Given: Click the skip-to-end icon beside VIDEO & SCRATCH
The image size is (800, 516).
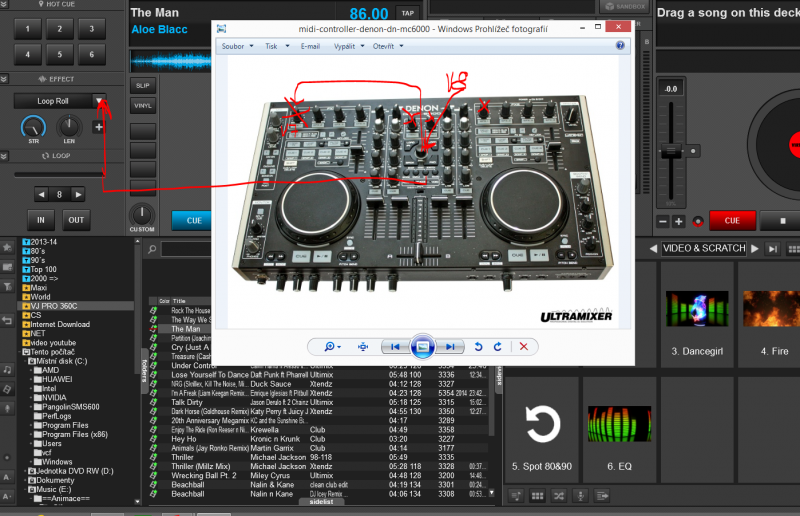Looking at the screenshot, I should coord(773,249).
